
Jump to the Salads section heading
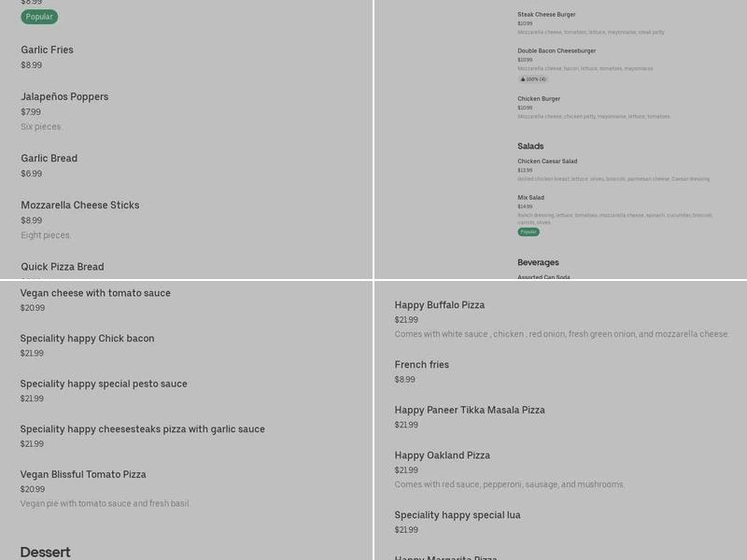tap(530, 147)
